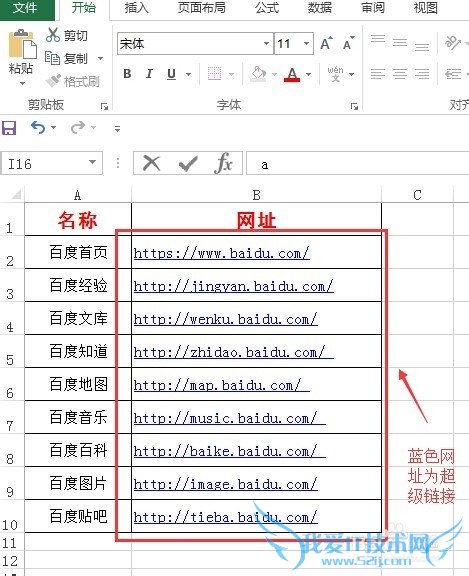Increase font size with large A
Viewport: 469px width, 576px height.
pos(326,43)
